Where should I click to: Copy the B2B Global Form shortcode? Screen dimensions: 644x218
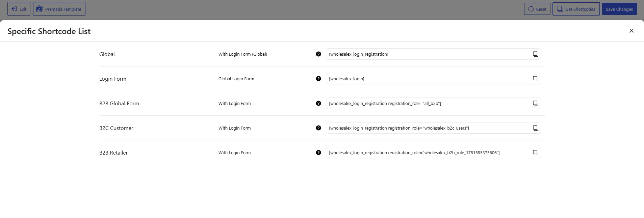click(535, 103)
